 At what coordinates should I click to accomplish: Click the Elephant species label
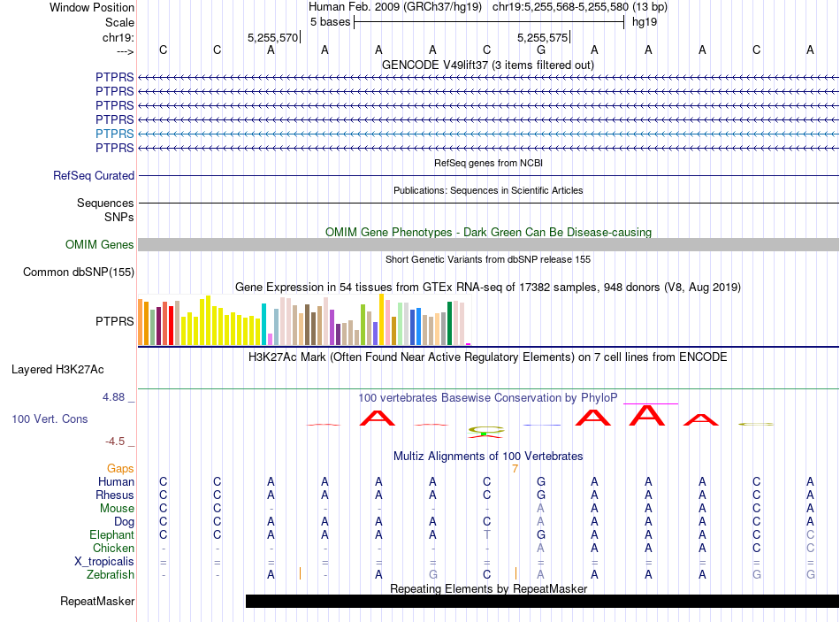[111, 534]
